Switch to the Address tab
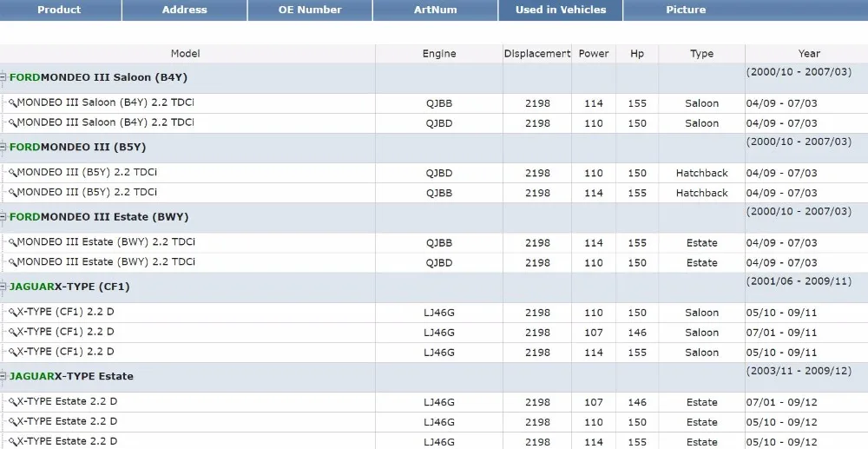The width and height of the screenshot is (868, 449). 184,10
